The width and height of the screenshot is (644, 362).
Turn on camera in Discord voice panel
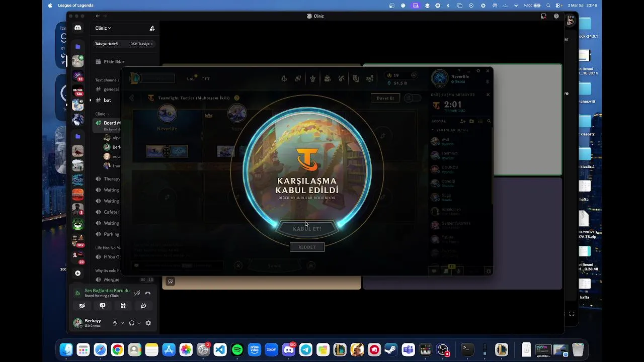tap(82, 306)
